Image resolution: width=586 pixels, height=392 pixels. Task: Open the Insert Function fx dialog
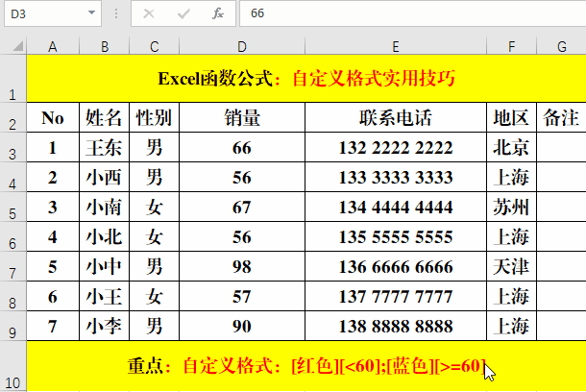coord(218,13)
